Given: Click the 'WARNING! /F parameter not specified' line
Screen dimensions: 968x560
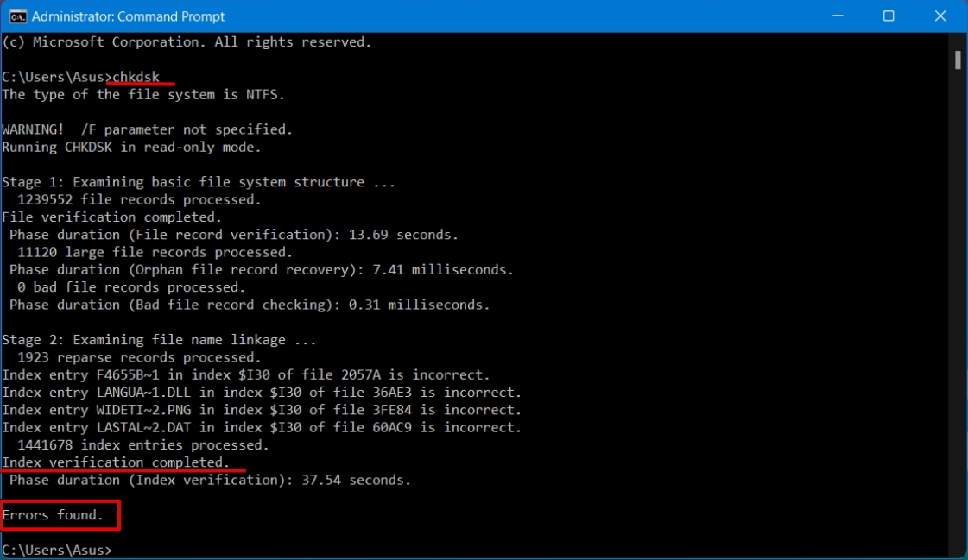Looking at the screenshot, I should 147,129.
